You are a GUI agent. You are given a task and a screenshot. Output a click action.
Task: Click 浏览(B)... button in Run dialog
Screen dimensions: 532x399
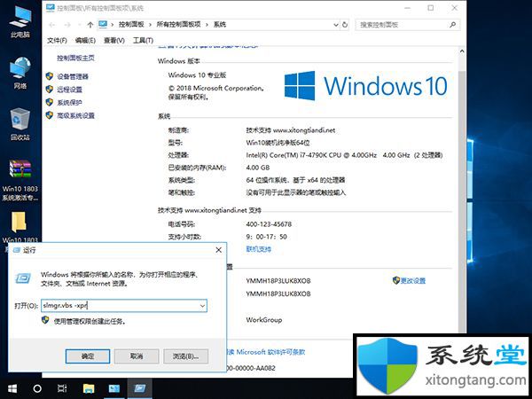(x=185, y=356)
